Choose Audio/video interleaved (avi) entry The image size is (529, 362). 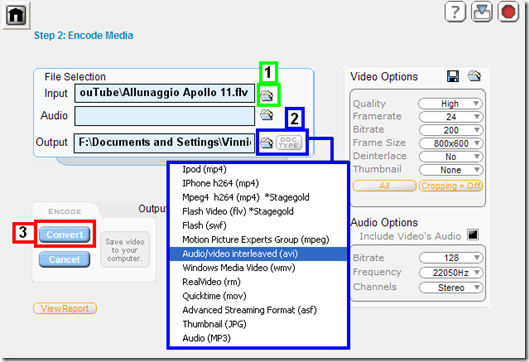[x=258, y=254]
